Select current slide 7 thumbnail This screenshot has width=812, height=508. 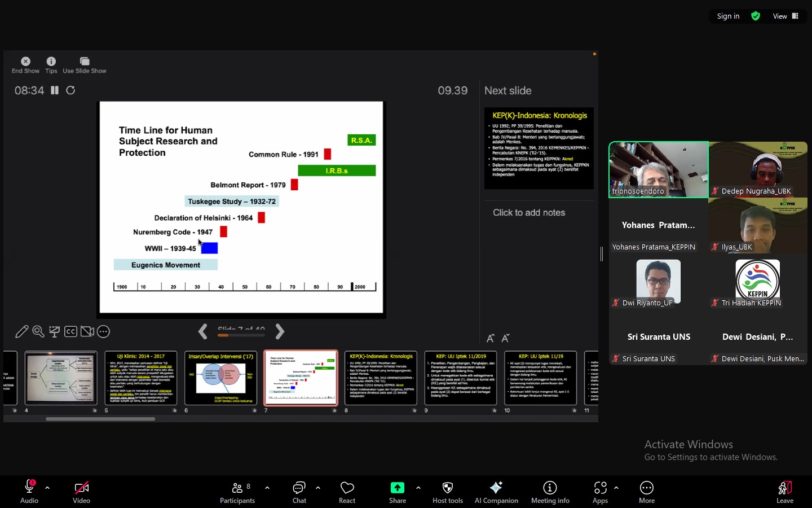(301, 378)
